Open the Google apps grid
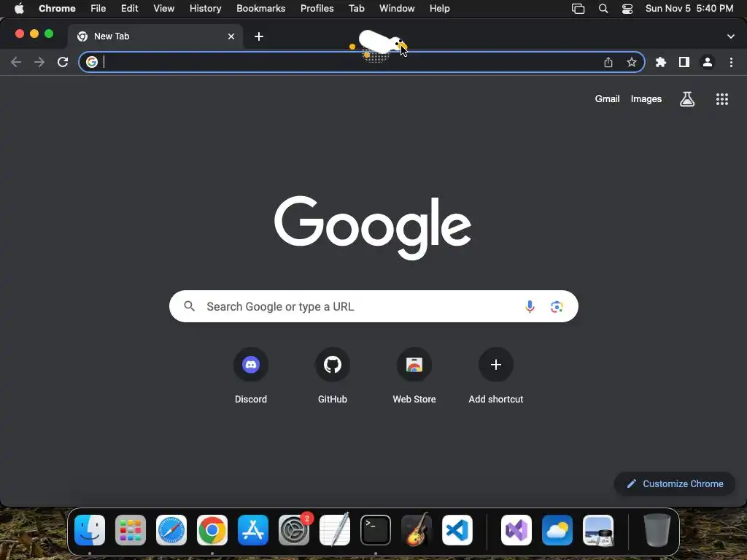The height and width of the screenshot is (560, 747). (722, 99)
